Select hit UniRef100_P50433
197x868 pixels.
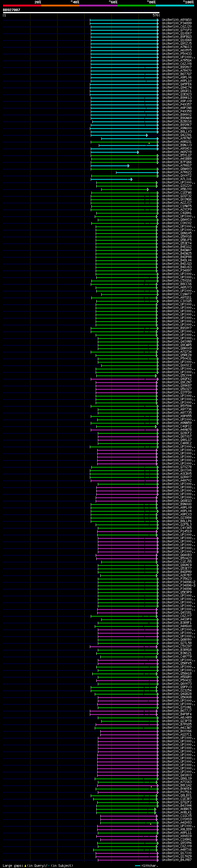176,54
